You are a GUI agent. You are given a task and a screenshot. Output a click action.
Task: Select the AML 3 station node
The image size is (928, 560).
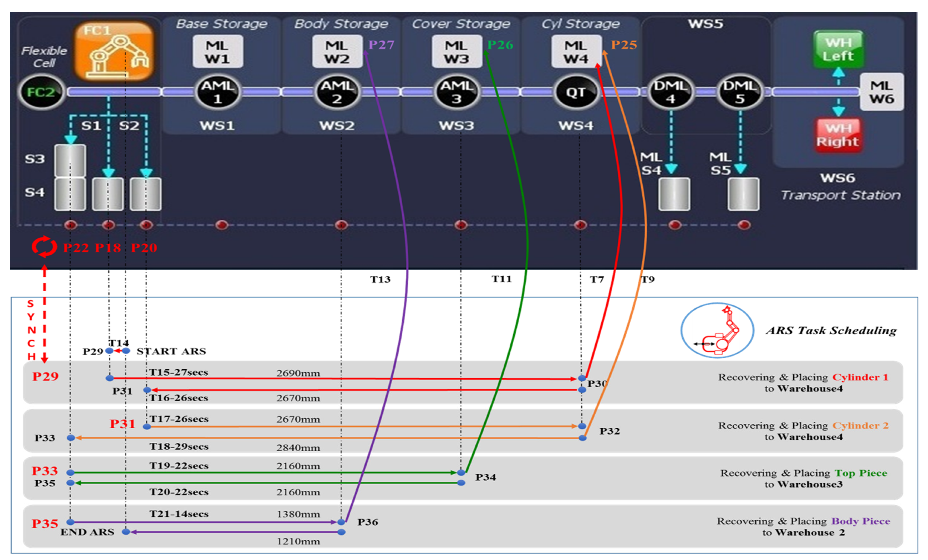[x=456, y=92]
